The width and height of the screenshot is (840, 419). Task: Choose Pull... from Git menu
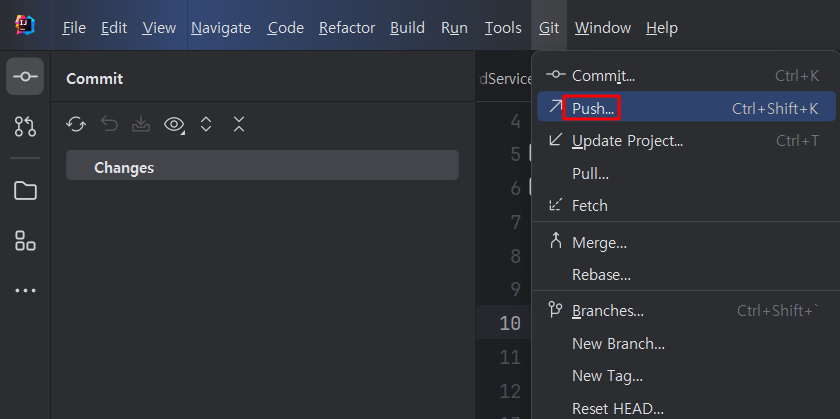[686, 174]
